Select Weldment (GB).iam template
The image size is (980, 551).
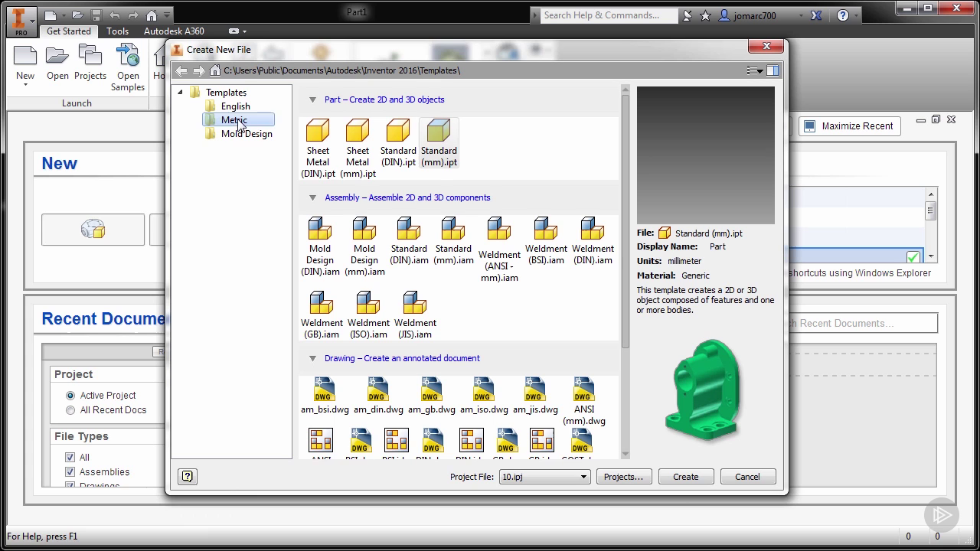tap(322, 315)
